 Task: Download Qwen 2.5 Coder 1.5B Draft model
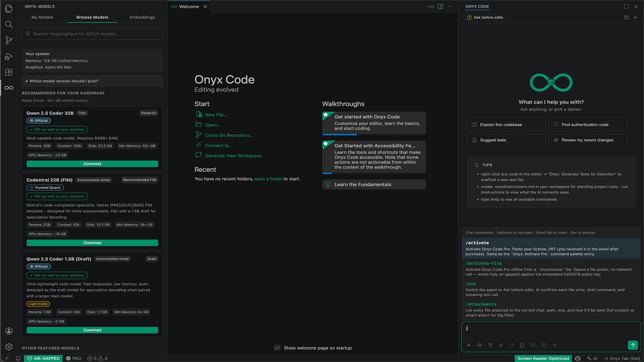pos(92,330)
